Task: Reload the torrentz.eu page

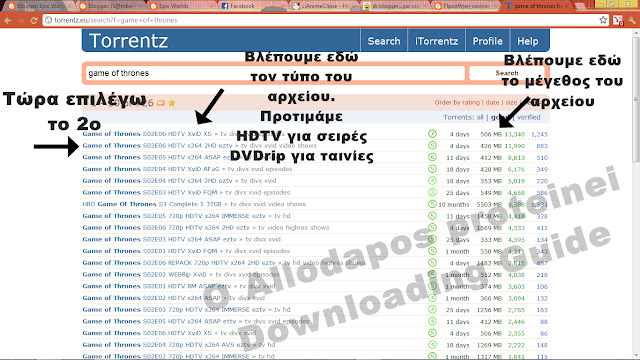Action: [x=34, y=20]
